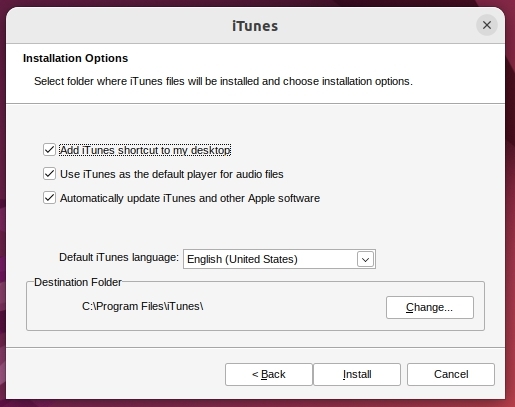
Task: Click the "Default iTunes language:" label
Action: click(x=119, y=257)
